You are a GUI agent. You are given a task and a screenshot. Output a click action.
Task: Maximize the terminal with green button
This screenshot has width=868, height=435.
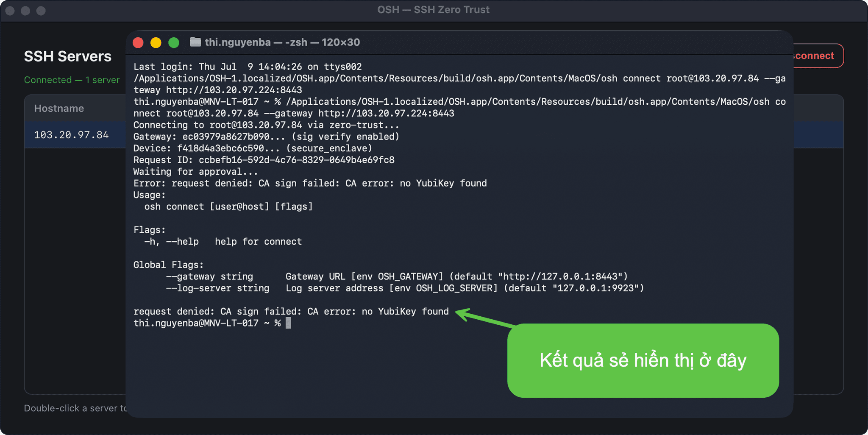(x=174, y=42)
